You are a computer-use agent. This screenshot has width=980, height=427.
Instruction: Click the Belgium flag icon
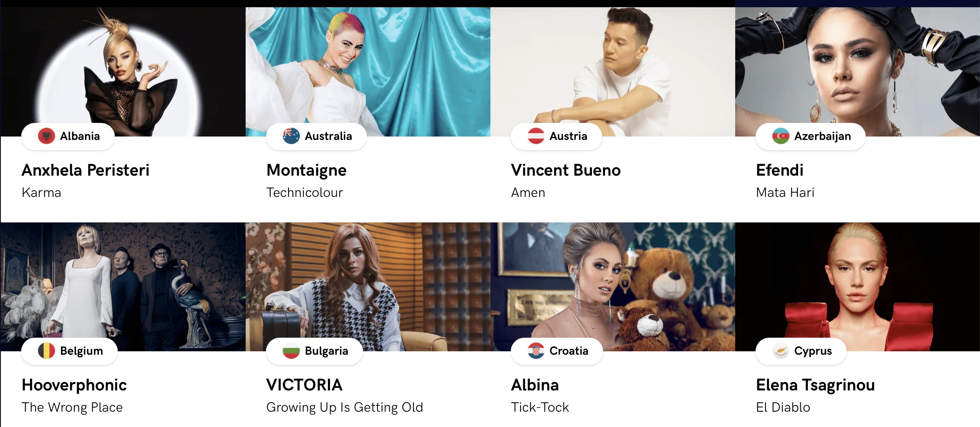click(x=46, y=351)
